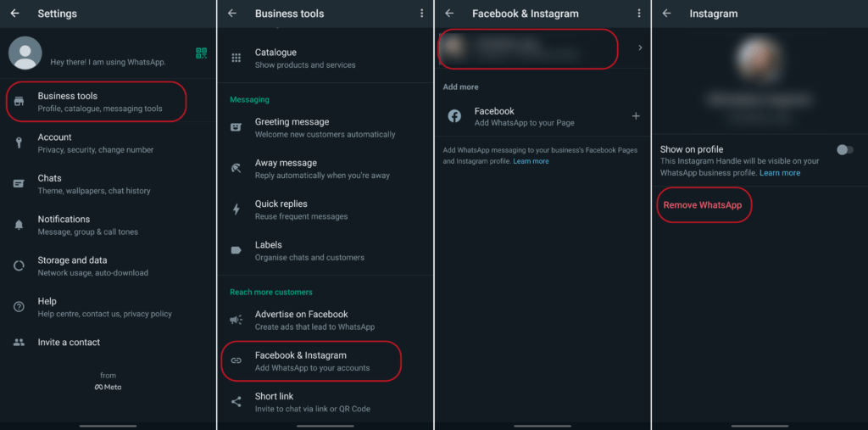868x430 pixels.
Task: Follow Learn more link under Facebook Pages text
Action: (531, 161)
